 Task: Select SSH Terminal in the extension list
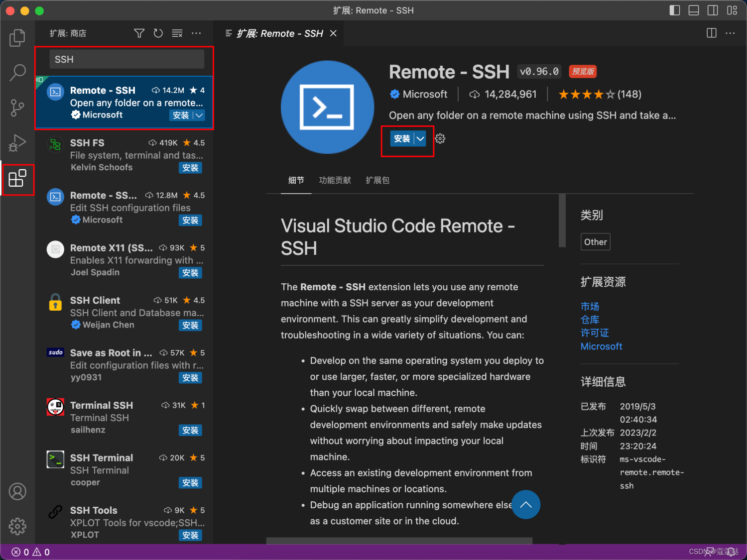124,470
